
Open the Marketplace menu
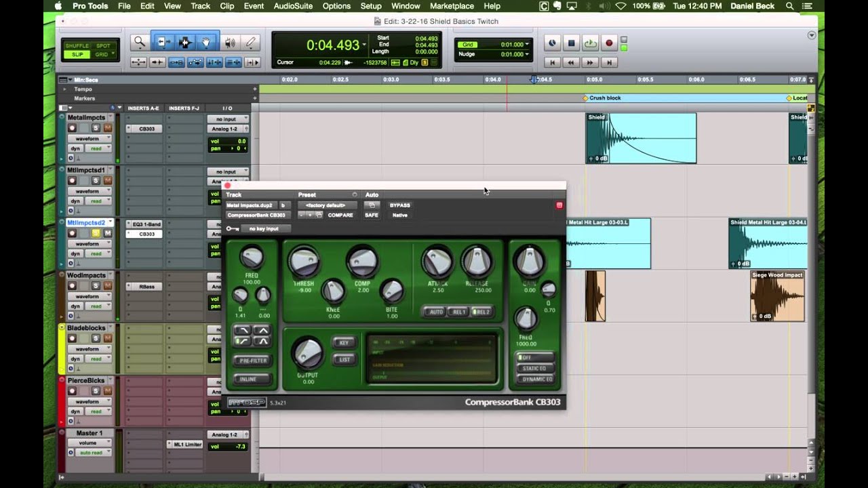[452, 6]
